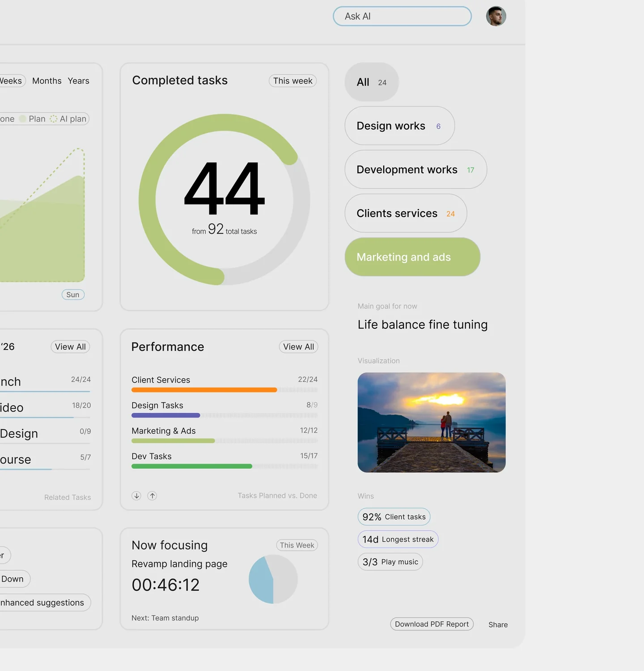The image size is (644, 671).
Task: Click the Related Tasks label
Action: pyautogui.click(x=68, y=497)
